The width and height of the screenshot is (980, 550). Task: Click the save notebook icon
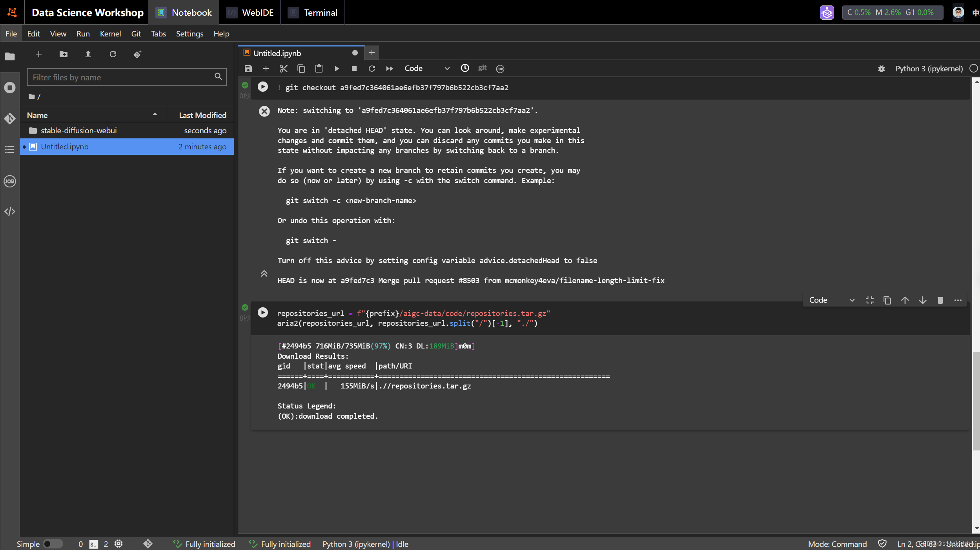248,68
